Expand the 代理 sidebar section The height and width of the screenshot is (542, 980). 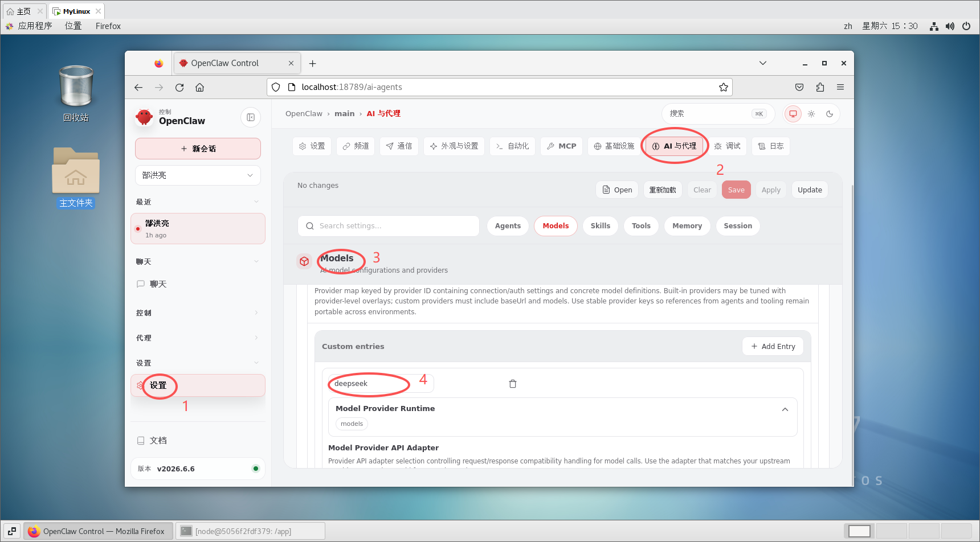(x=198, y=338)
